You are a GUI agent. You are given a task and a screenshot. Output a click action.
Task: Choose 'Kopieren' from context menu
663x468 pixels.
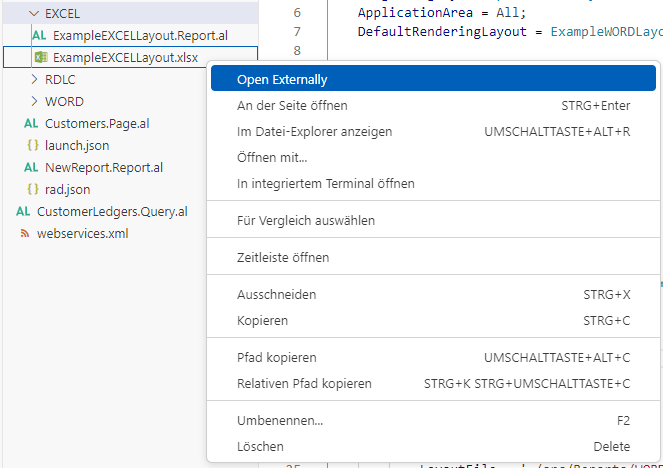(433, 320)
